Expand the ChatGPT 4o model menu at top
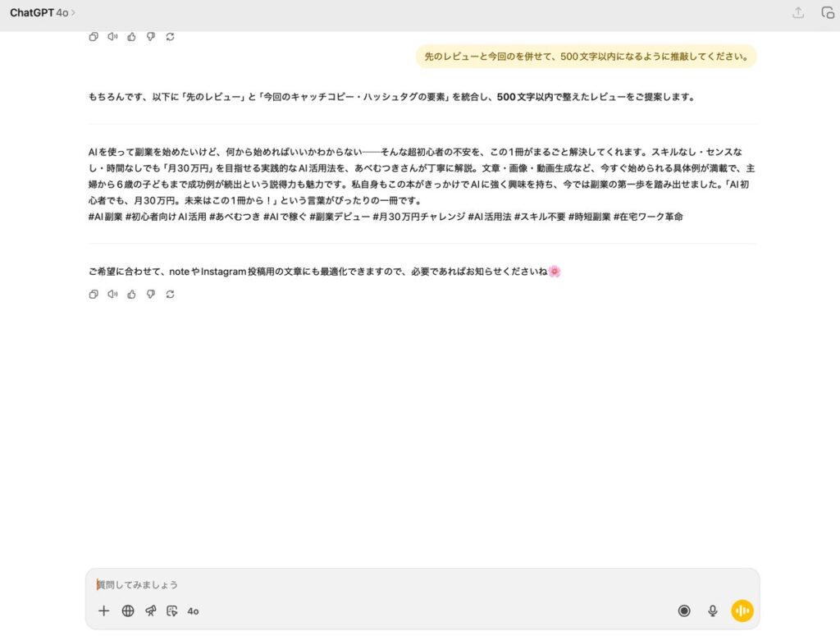 tap(43, 12)
